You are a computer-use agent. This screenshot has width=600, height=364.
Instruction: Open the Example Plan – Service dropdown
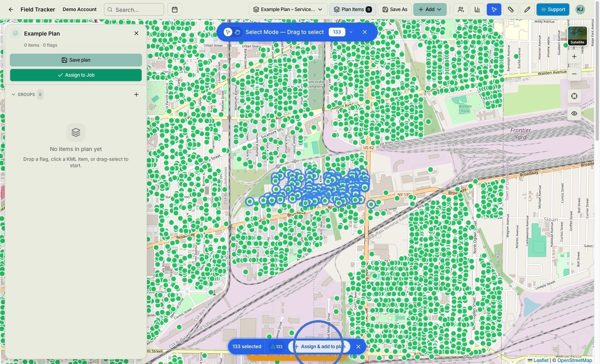288,9
